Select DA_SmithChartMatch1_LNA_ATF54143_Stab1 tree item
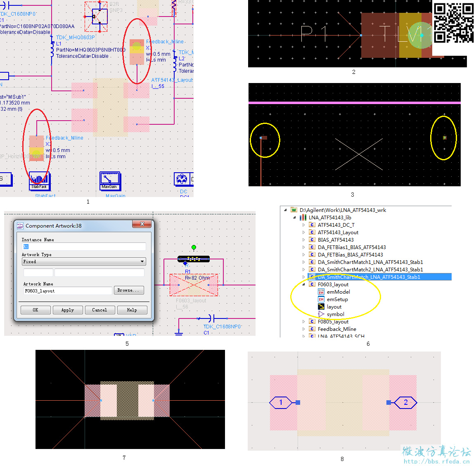This screenshot has height=468, width=476. point(370,262)
